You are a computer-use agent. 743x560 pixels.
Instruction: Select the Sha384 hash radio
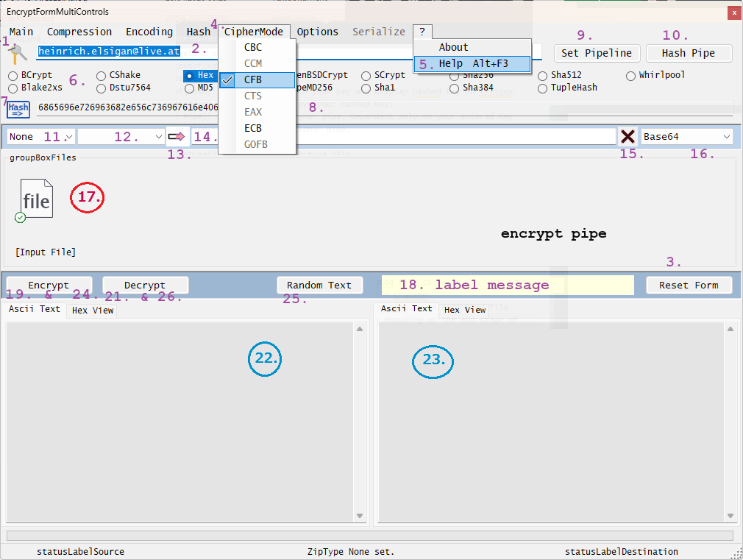click(472, 88)
